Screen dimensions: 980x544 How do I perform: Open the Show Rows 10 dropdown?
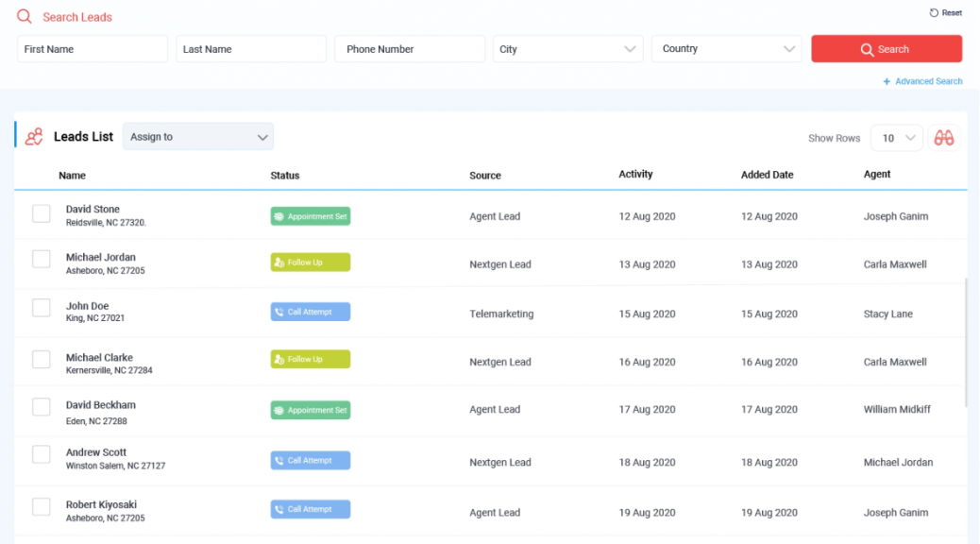pos(897,138)
